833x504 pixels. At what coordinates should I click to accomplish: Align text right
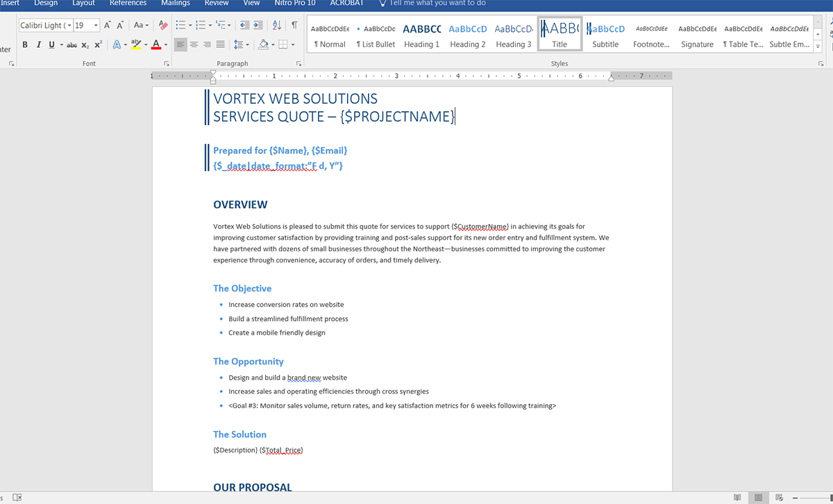point(207,45)
